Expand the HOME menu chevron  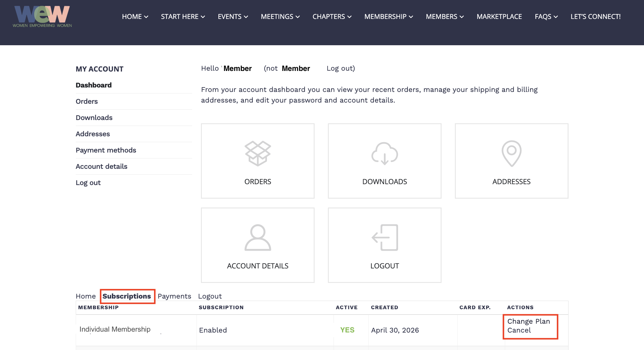point(146,17)
